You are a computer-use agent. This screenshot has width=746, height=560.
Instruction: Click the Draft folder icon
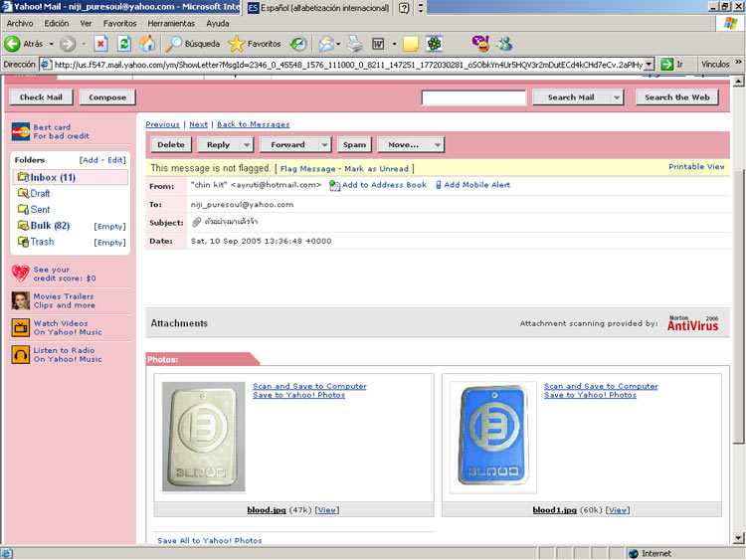click(23, 193)
